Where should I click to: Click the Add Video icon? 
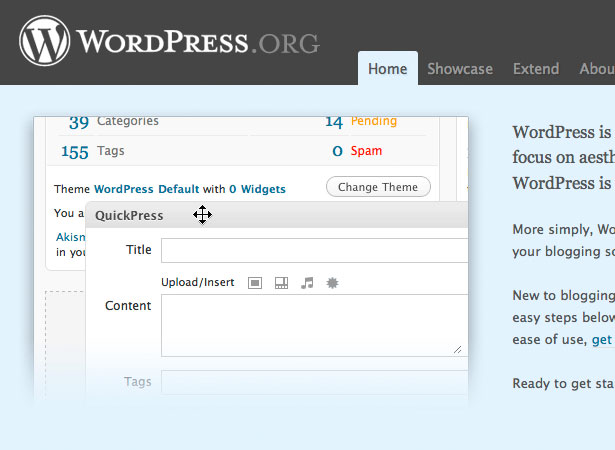pyautogui.click(x=281, y=283)
